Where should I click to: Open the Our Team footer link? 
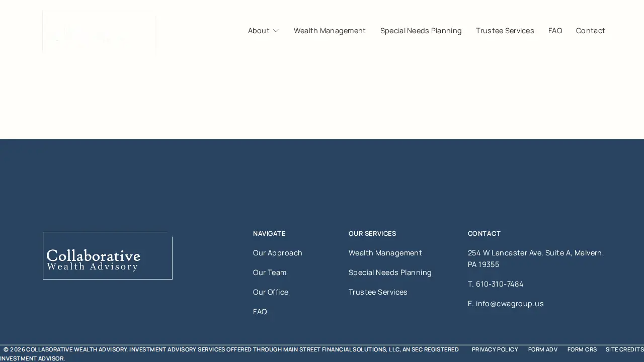point(270,273)
